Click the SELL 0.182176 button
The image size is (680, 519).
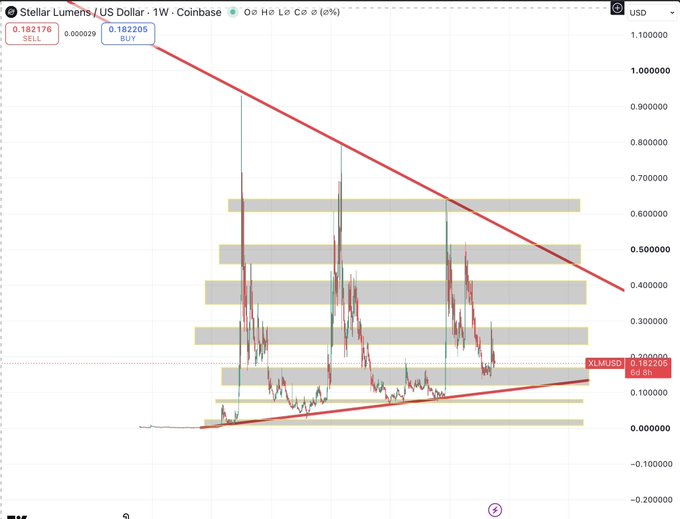click(x=32, y=34)
